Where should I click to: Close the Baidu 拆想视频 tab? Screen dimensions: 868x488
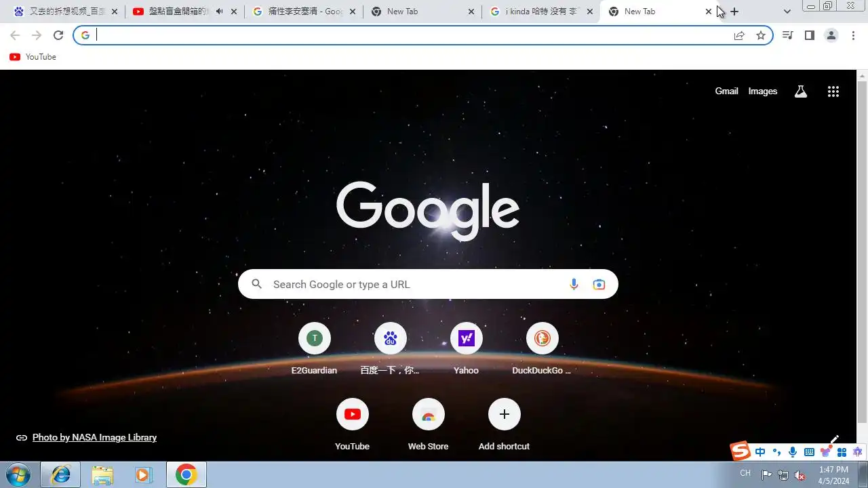click(x=115, y=12)
